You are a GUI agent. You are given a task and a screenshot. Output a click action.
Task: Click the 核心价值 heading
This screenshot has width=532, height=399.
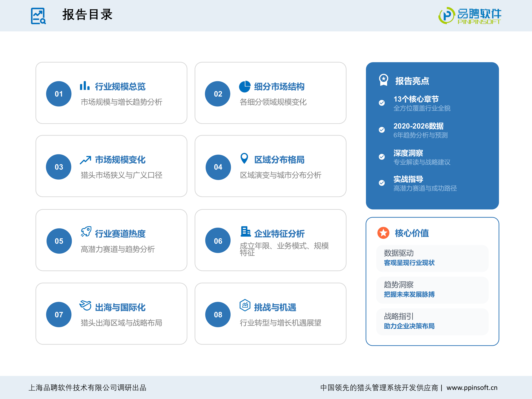[x=412, y=233]
